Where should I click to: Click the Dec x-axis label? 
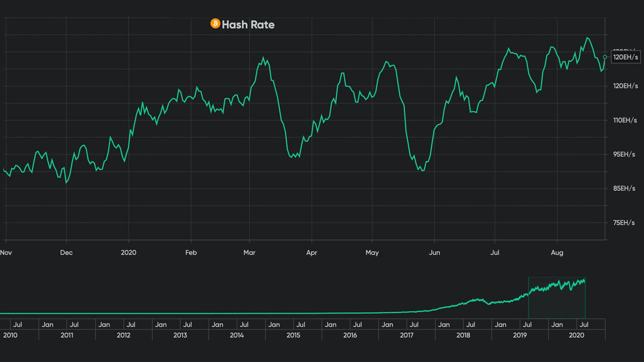(66, 252)
